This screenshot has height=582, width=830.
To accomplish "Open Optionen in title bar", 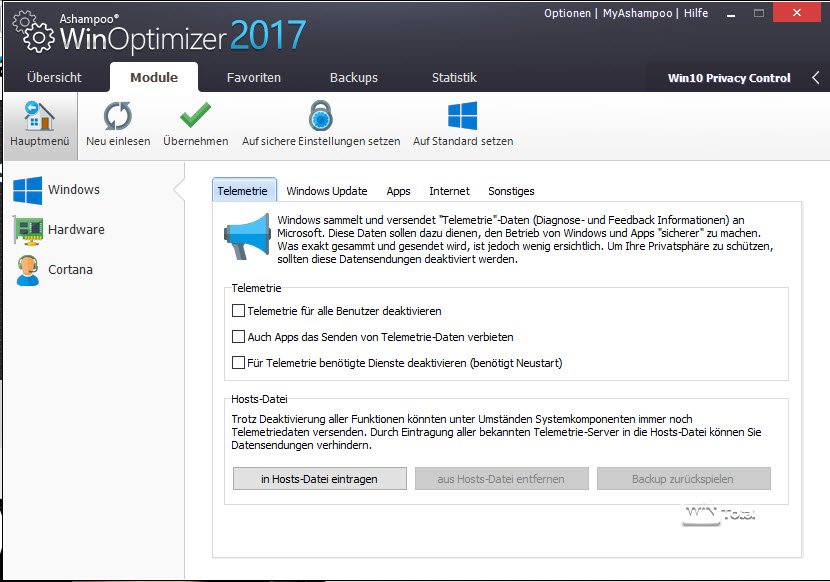I will coord(567,13).
